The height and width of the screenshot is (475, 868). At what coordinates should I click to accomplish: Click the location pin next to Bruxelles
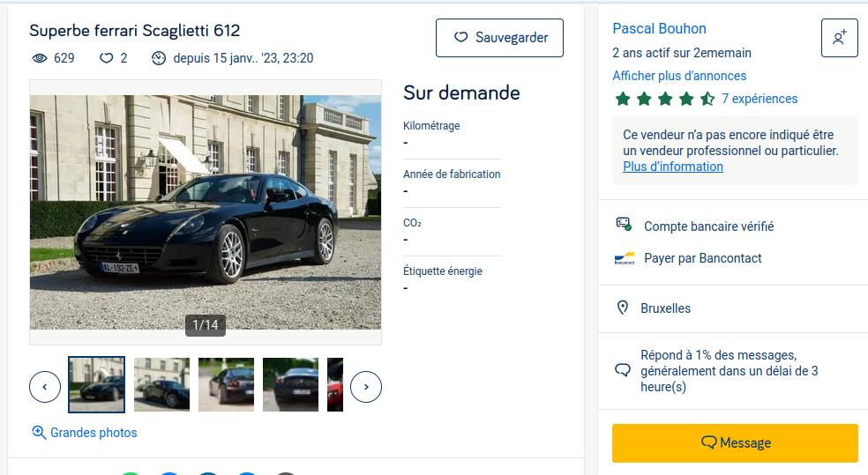tap(623, 308)
